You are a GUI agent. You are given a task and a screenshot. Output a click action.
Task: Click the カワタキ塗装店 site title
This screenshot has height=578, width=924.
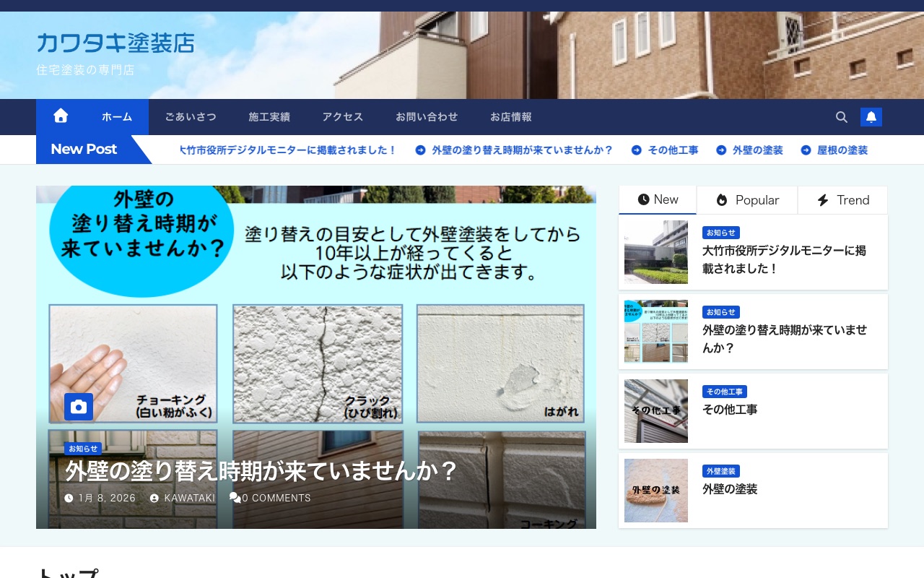point(115,43)
